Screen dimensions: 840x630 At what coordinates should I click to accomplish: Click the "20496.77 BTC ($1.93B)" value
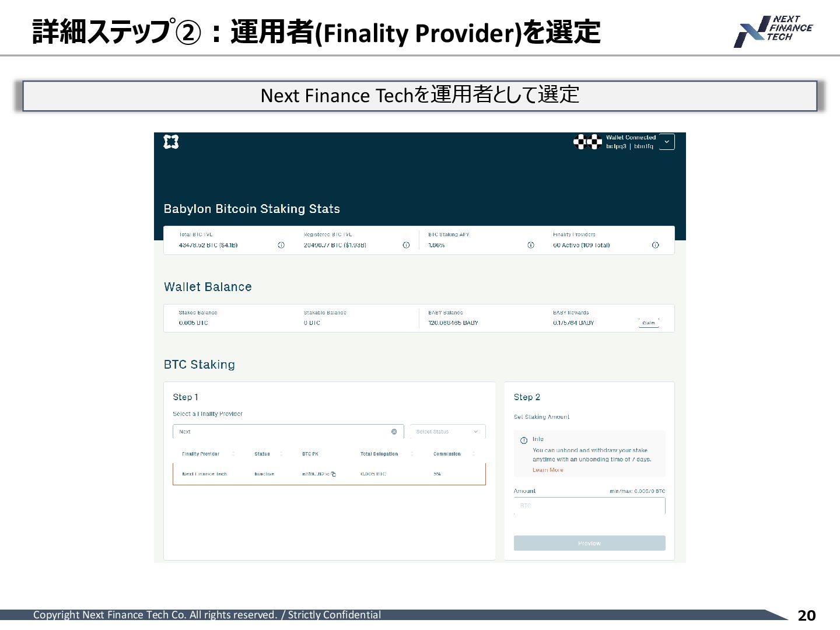[335, 245]
